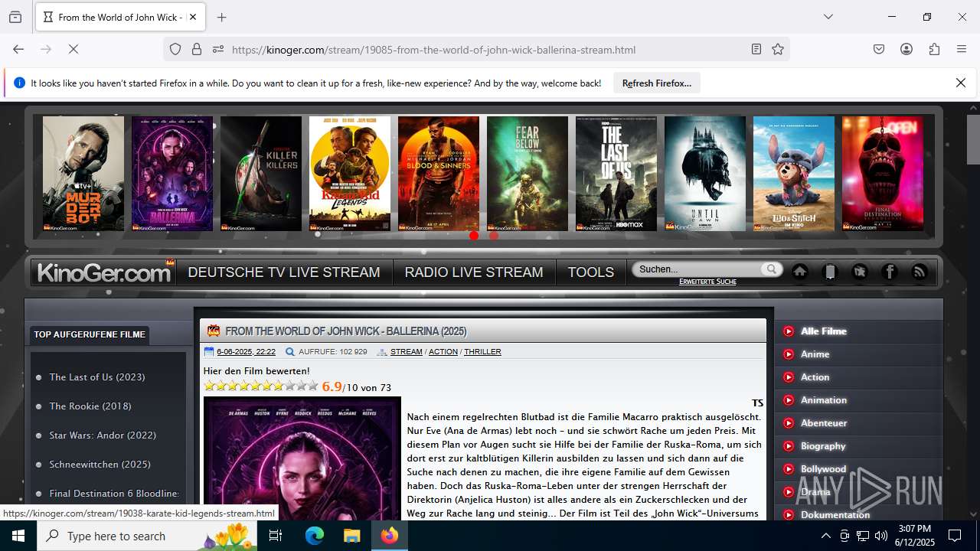Screen dimensions: 980x551
Task: Open Alle Filme category
Action: coord(824,331)
